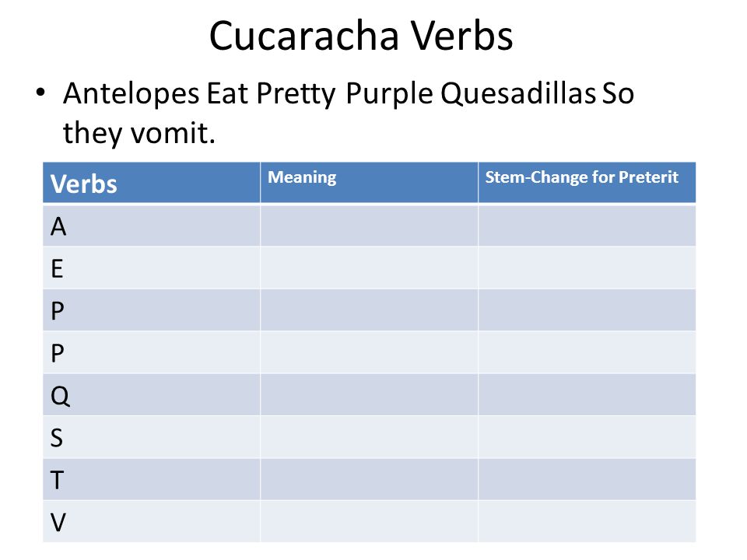
Task: Click the Stem-Change cell in row Q
Action: click(x=587, y=395)
